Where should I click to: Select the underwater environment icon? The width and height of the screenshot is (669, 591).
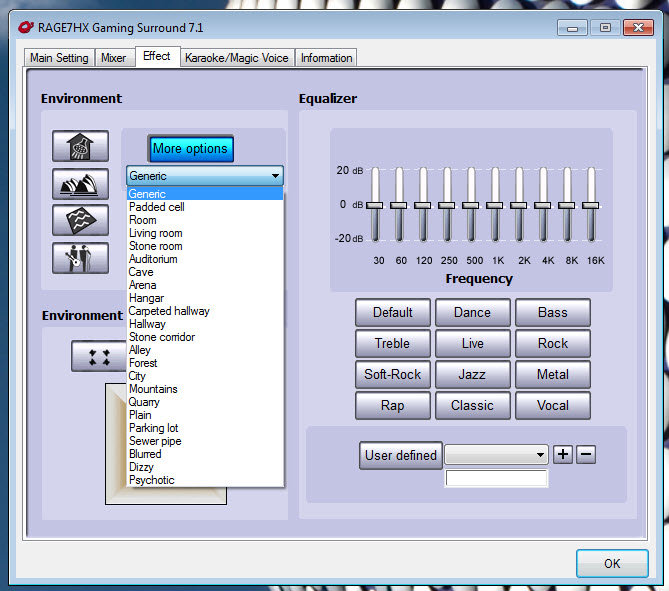click(80, 220)
